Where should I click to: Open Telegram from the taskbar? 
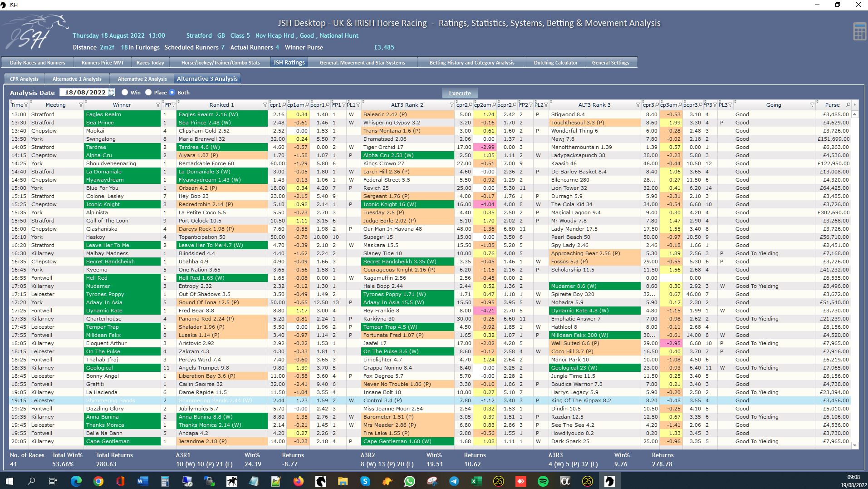pyautogui.click(x=454, y=481)
